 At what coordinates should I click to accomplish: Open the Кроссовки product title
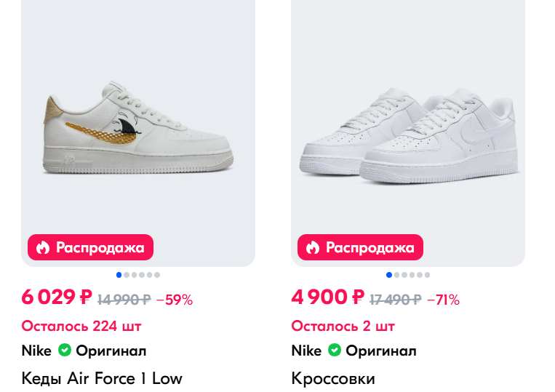point(333,379)
